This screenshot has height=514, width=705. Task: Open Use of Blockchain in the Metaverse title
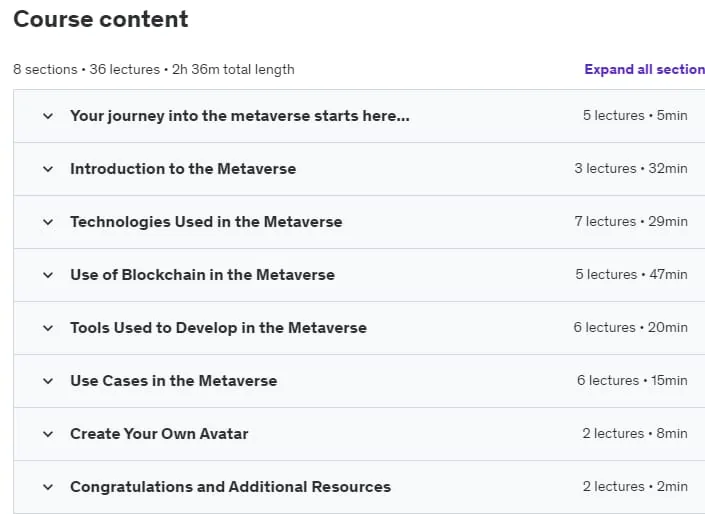[x=202, y=275]
